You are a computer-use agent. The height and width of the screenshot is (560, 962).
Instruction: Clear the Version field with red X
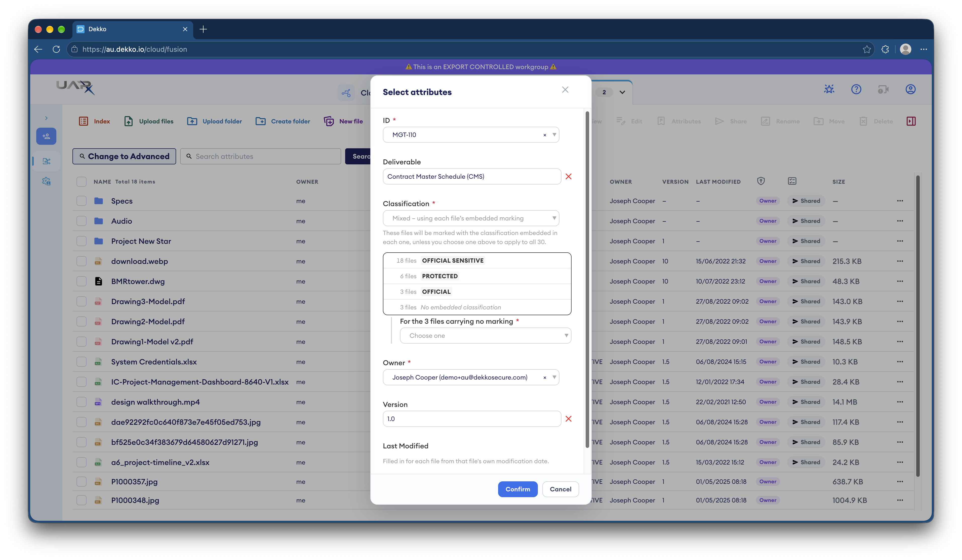(x=568, y=419)
